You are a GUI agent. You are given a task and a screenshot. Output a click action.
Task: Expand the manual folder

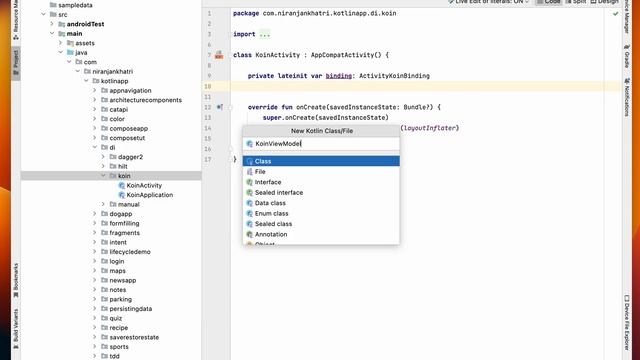point(103,204)
